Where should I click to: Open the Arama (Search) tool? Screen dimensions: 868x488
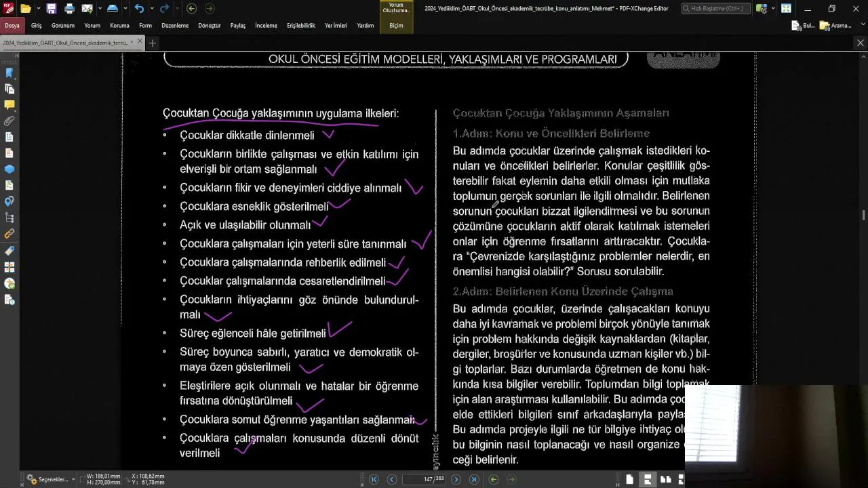(835, 26)
